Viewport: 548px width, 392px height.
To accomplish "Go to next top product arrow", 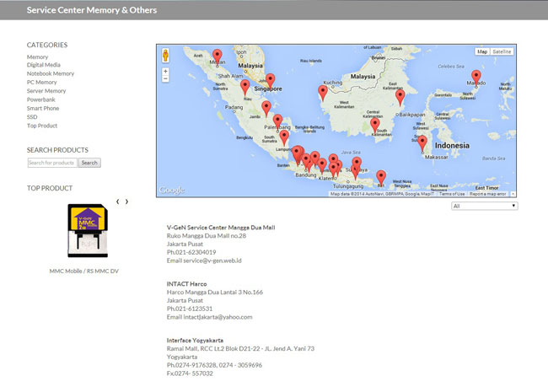I will coord(126,201).
